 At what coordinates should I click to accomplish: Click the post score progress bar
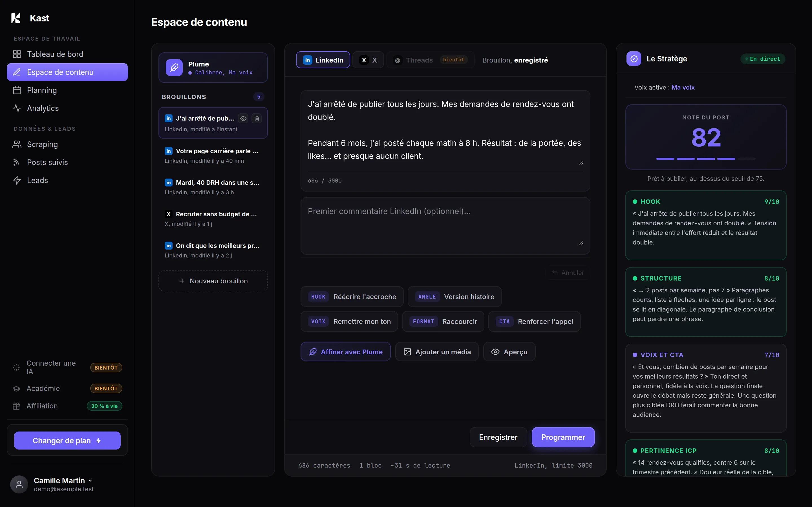(706, 159)
